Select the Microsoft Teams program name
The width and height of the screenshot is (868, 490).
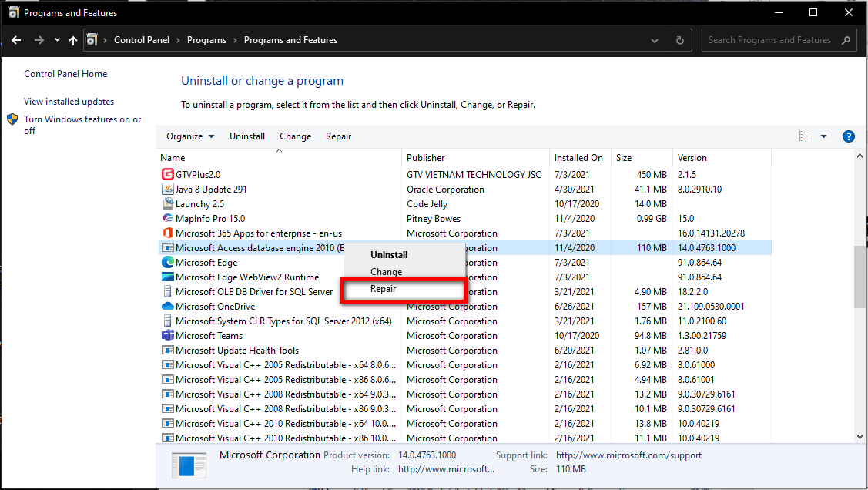[209, 335]
